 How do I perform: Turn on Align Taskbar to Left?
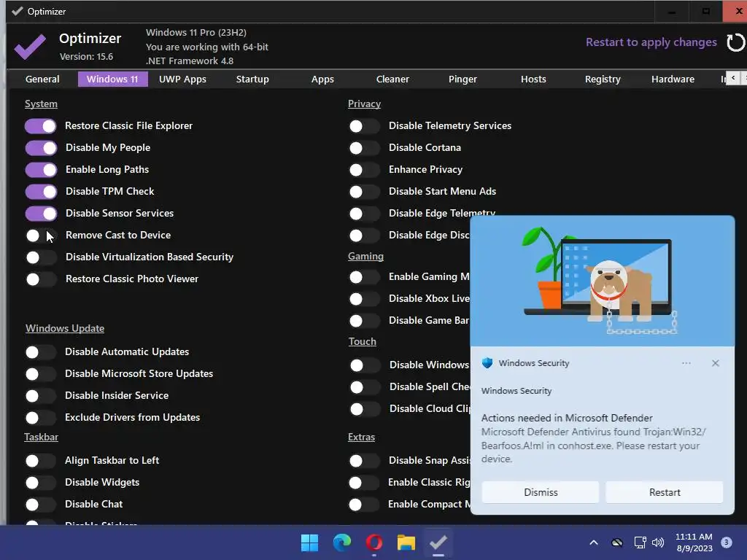(41, 461)
